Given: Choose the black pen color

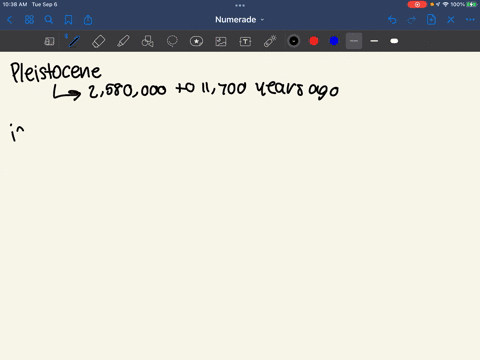Looking at the screenshot, I should coord(294,41).
